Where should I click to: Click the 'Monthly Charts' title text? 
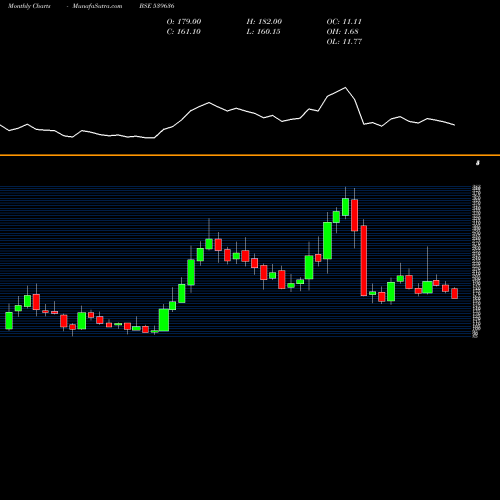coord(29,6)
